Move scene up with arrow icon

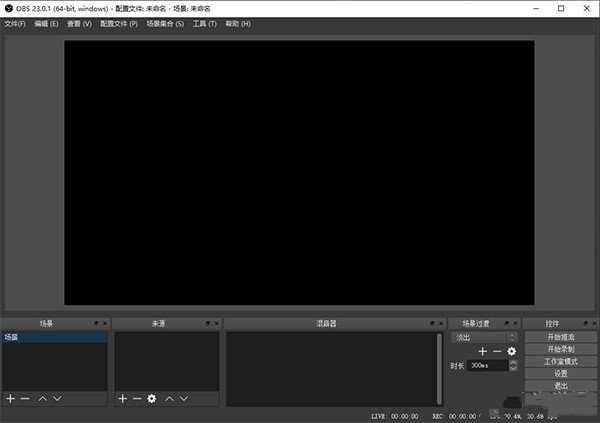[42, 398]
